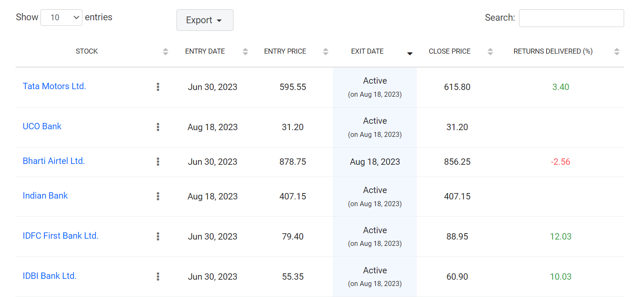Open the options menu for IDBI Bank Ltd.
The width and height of the screenshot is (644, 297).
click(x=158, y=277)
